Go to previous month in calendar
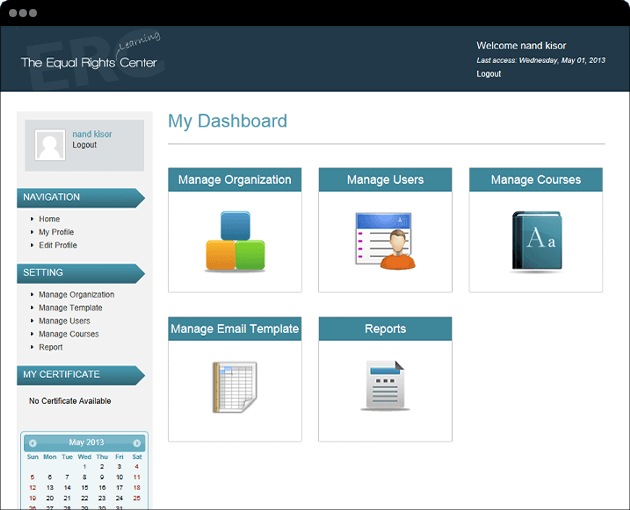The height and width of the screenshot is (510, 630). (33, 443)
